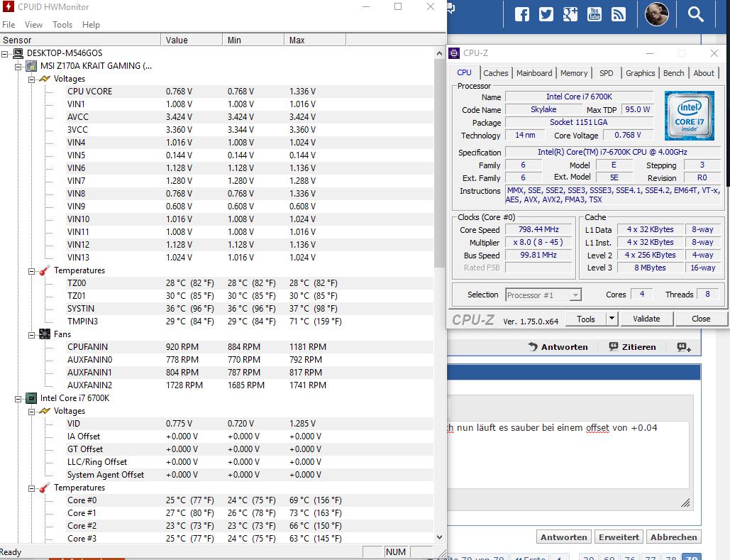Click the motherboard icon beside MSI Z170A KRAIT
This screenshot has width=730, height=560.
(32, 66)
